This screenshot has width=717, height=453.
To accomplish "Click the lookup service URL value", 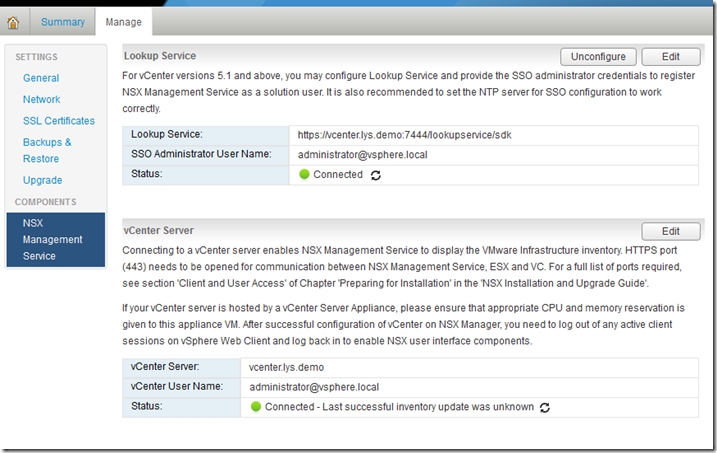I will coord(404,135).
